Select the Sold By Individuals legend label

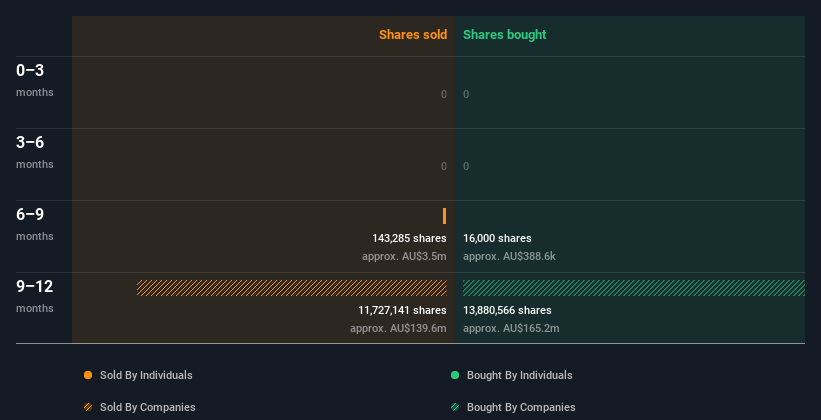(x=146, y=375)
